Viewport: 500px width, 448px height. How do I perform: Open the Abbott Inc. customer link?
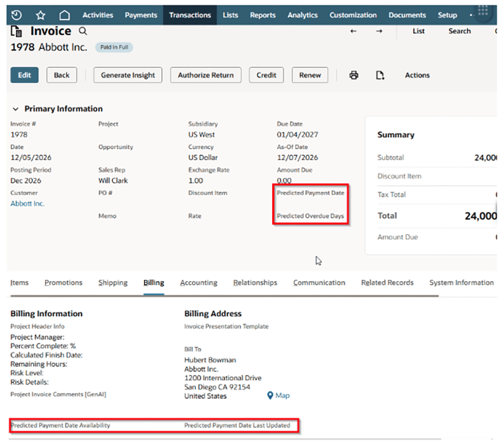point(27,203)
